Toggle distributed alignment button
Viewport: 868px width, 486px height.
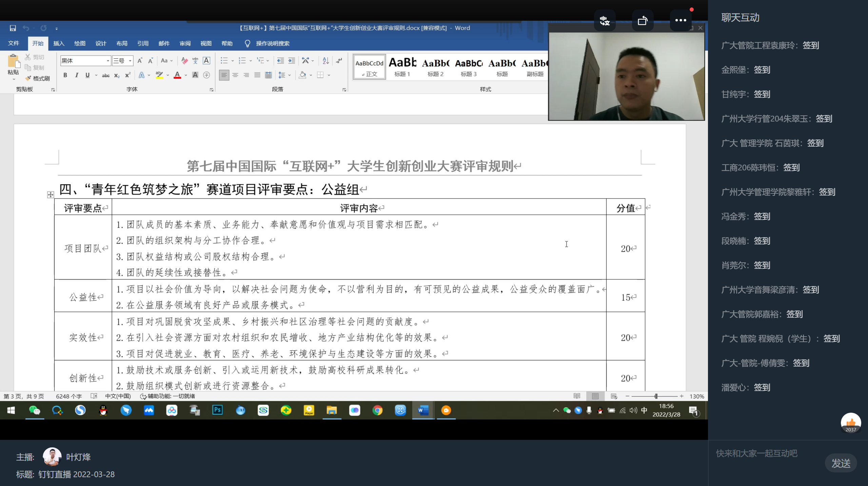pyautogui.click(x=269, y=75)
